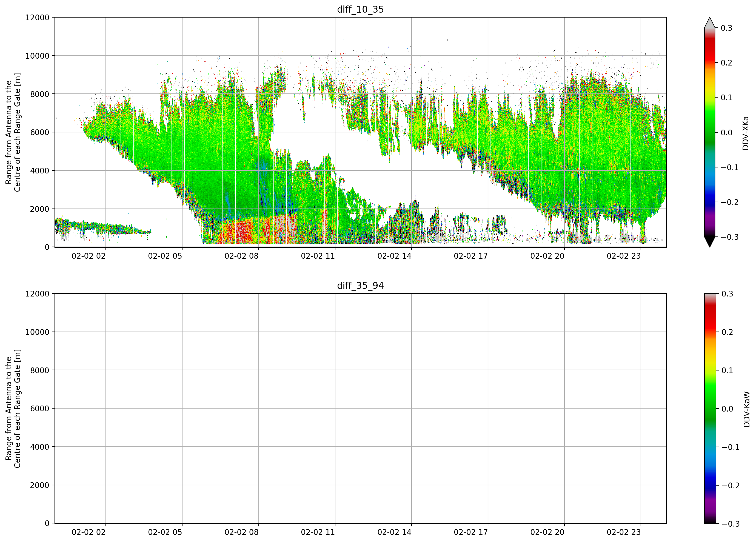Click the 0.3 label on DDV-KaW colorbar
Viewport: 756px width, 542px height.
(x=728, y=294)
